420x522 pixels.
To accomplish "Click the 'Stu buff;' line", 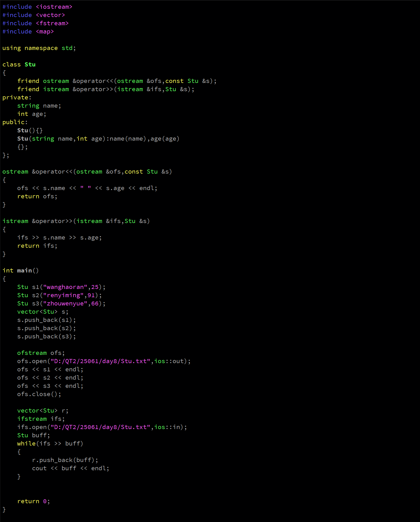I will pyautogui.click(x=33, y=435).
